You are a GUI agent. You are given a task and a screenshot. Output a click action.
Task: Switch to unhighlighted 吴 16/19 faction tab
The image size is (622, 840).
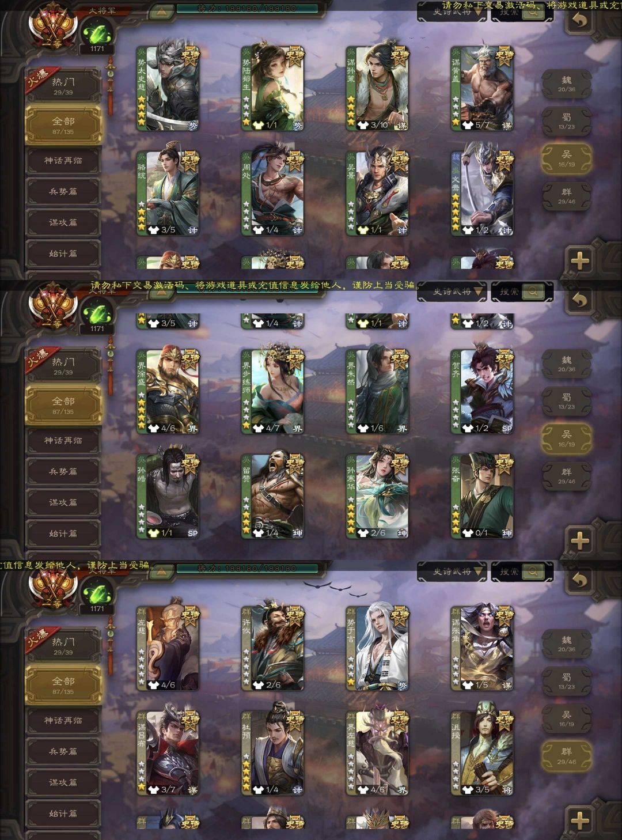point(567,719)
